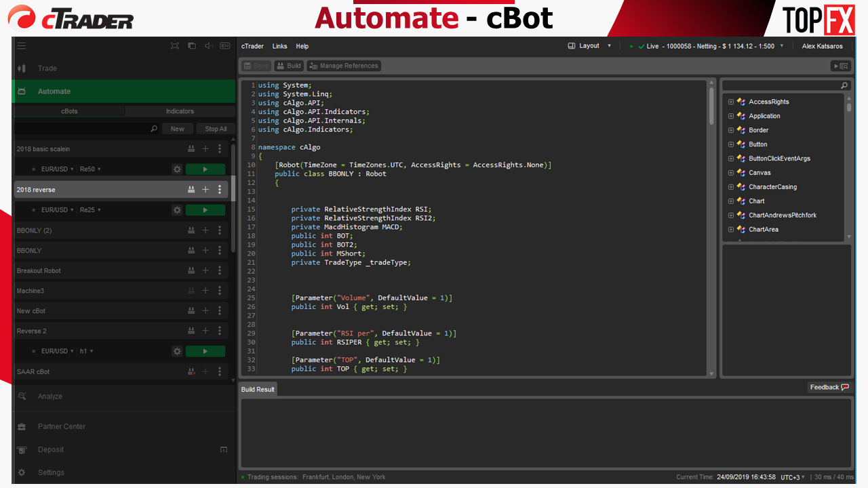Screen dimensions: 868x488
Task: Open parameters gear for h1 instance
Action: click(177, 351)
